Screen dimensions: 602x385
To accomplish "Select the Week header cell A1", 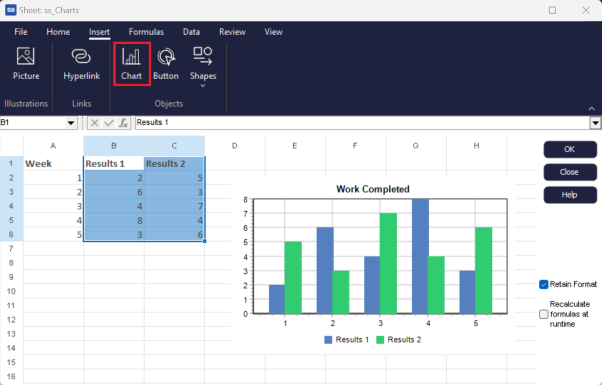I will (x=53, y=164).
